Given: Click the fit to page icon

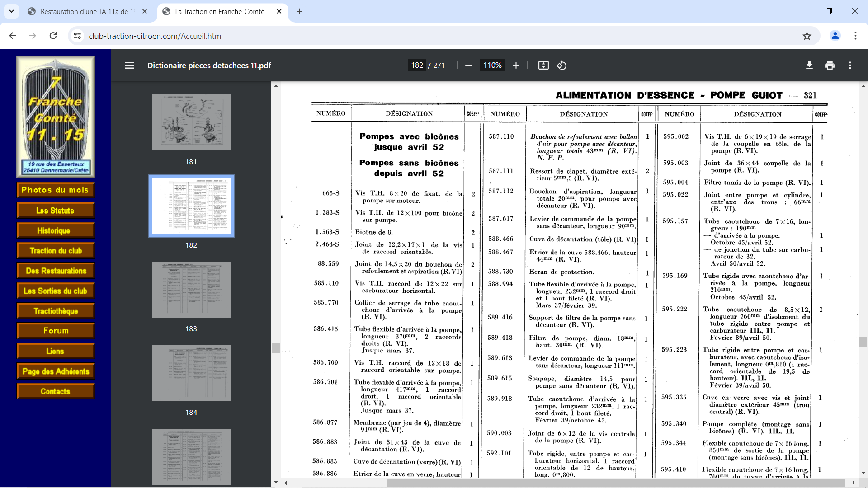Looking at the screenshot, I should (543, 66).
